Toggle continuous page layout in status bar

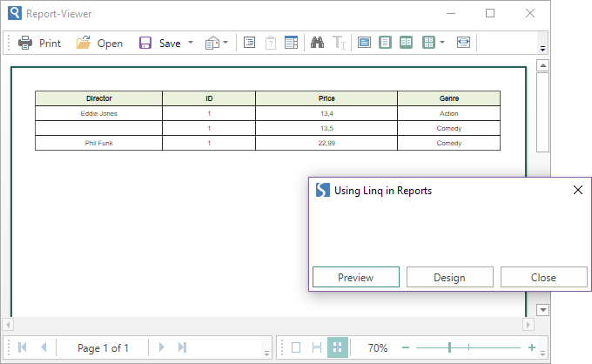[x=316, y=347]
